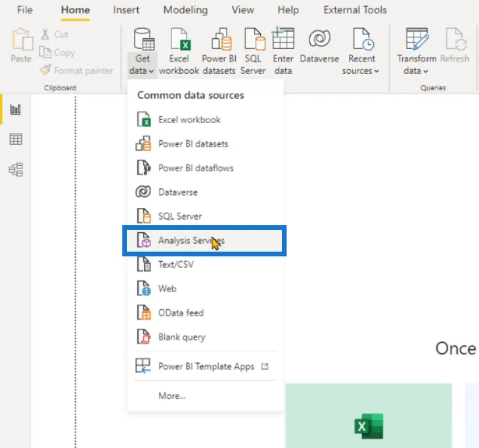
Task: Click the Dataverse swirl icon in list
Action: (143, 192)
